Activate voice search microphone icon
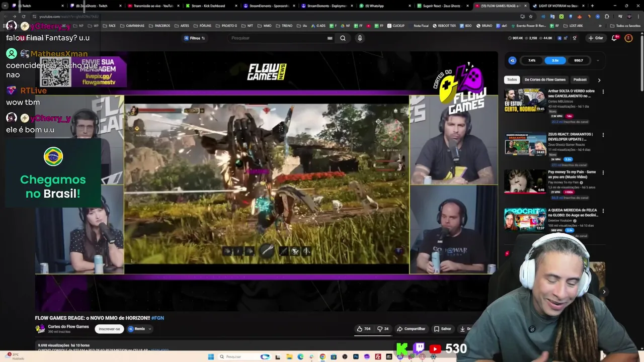The image size is (644, 362). 359,38
